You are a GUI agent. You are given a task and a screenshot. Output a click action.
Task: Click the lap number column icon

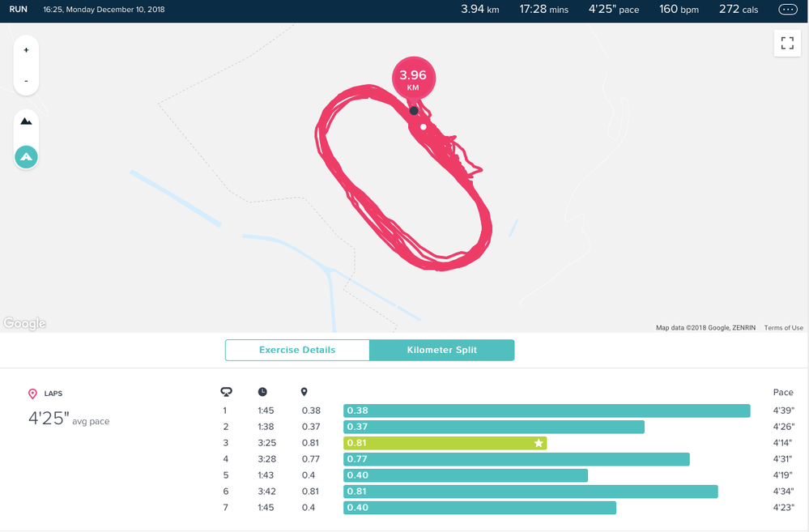pyautogui.click(x=226, y=392)
